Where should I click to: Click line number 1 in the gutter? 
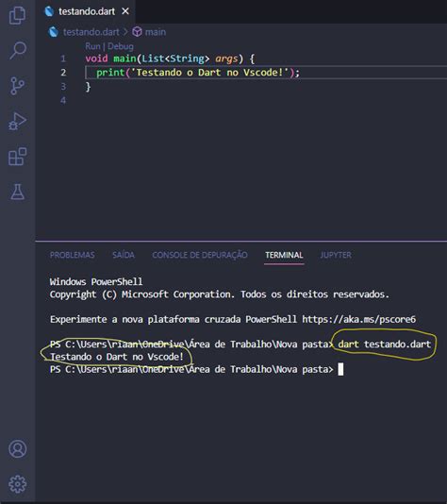(63, 59)
